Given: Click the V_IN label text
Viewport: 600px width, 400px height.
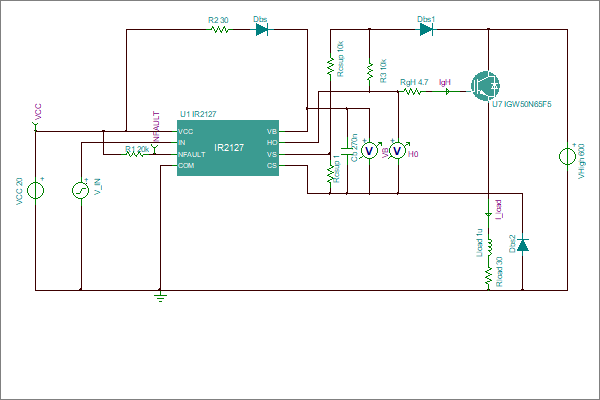Looking at the screenshot, I should [x=98, y=187].
